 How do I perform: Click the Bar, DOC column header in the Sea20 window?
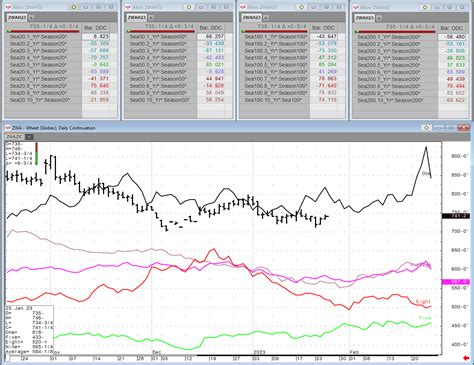(x=96, y=28)
